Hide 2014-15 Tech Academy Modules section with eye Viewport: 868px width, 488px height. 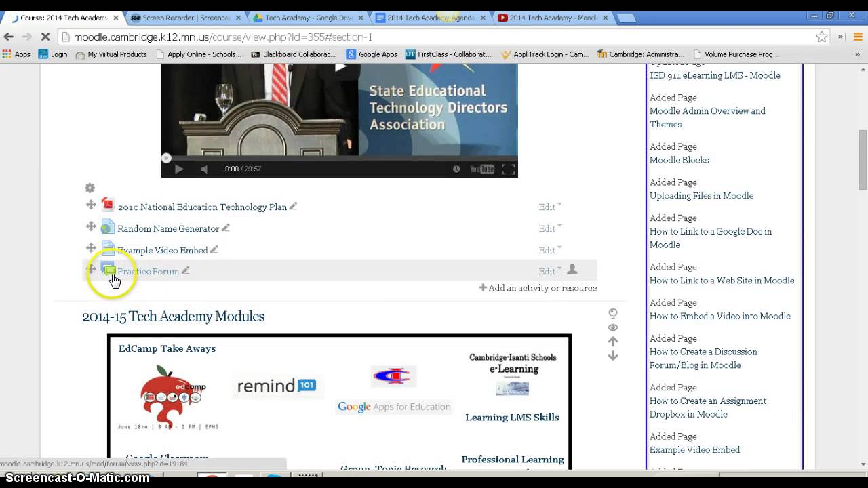pos(613,327)
